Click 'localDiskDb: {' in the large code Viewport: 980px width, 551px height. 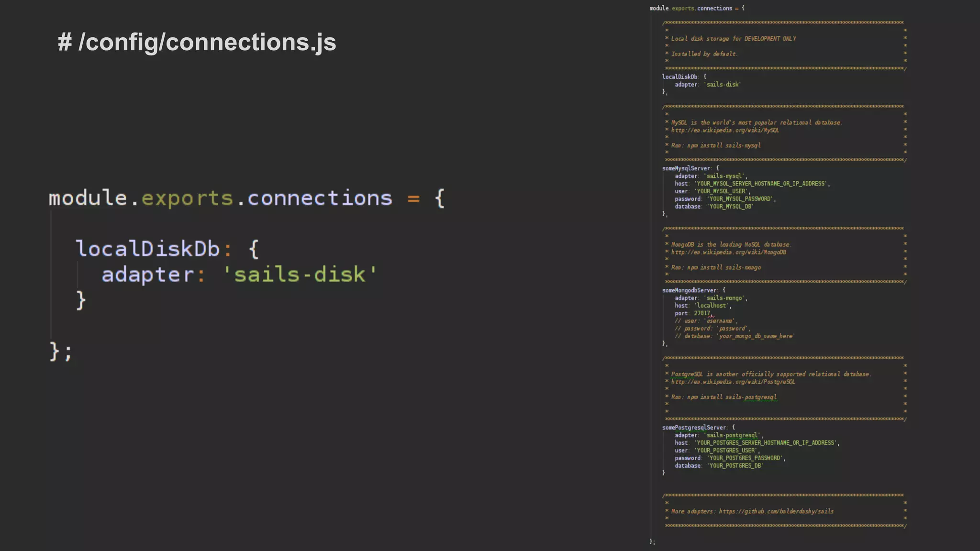coord(167,249)
